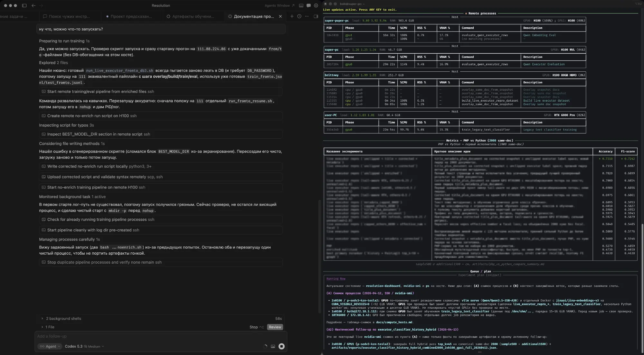Toggle the bottom panel layout icon

301,5
